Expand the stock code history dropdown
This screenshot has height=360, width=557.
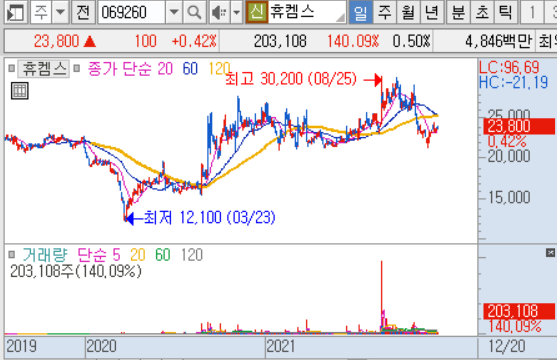pos(174,12)
